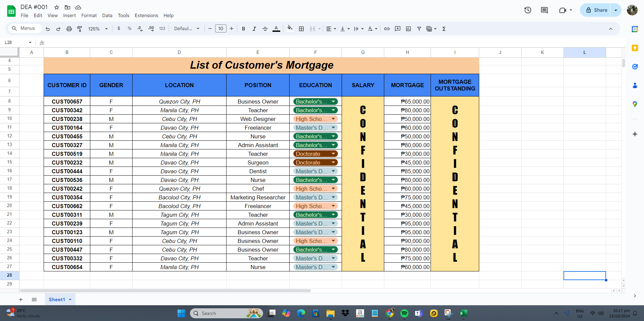Add a new sheet with plus button
644x321 pixels.
pos(21,300)
